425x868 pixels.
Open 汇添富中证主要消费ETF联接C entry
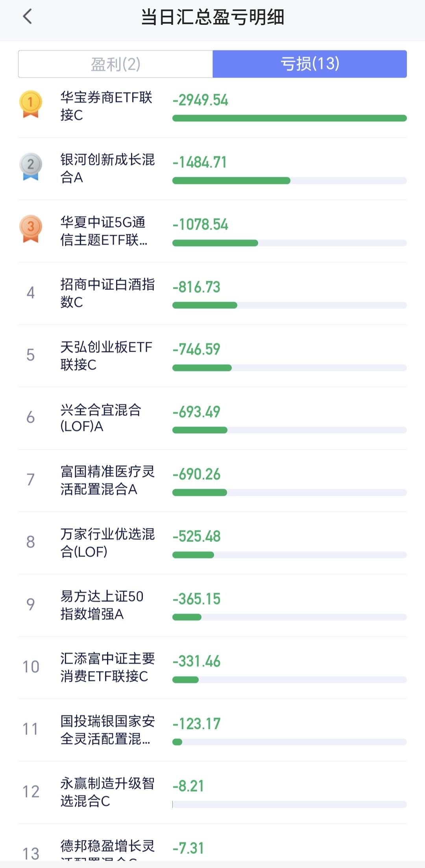point(107,667)
